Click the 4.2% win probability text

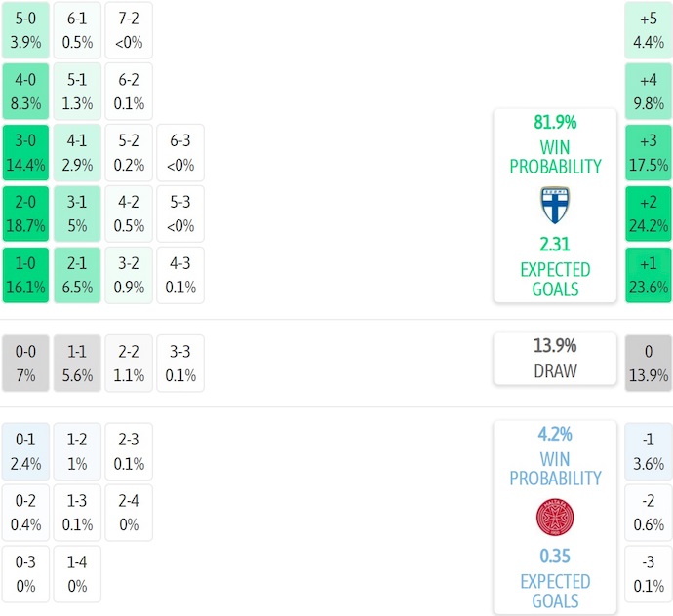(x=555, y=435)
